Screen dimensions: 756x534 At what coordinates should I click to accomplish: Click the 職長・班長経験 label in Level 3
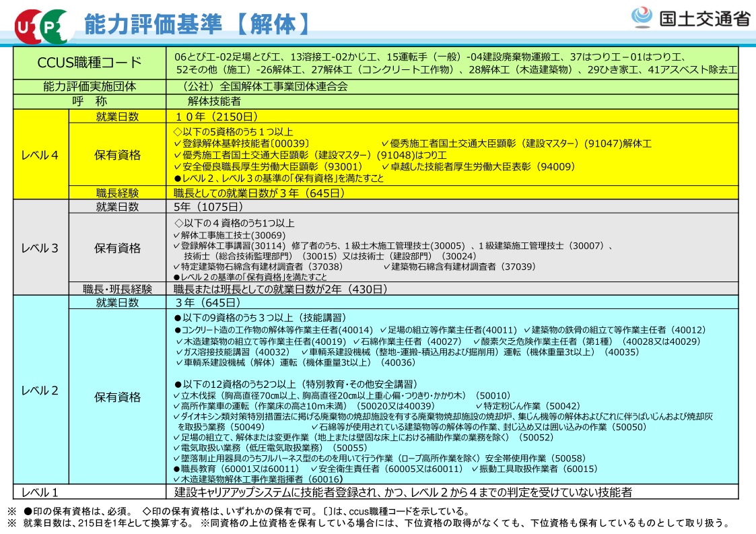coord(118,289)
